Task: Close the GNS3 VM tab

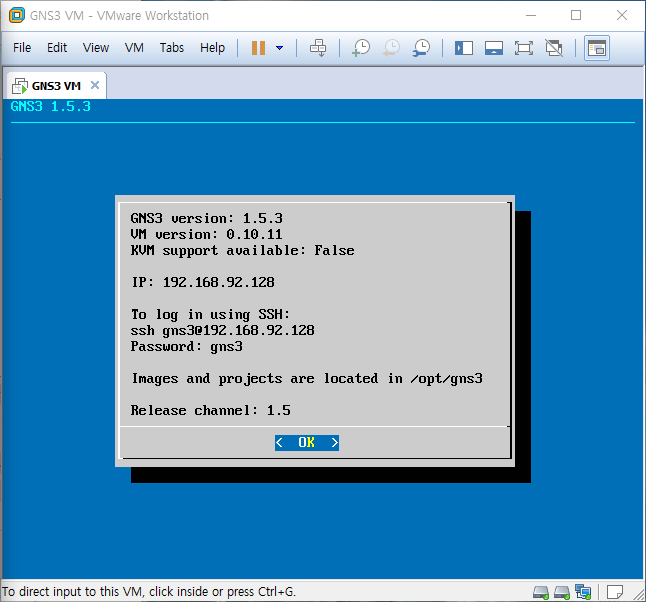Action: click(95, 85)
